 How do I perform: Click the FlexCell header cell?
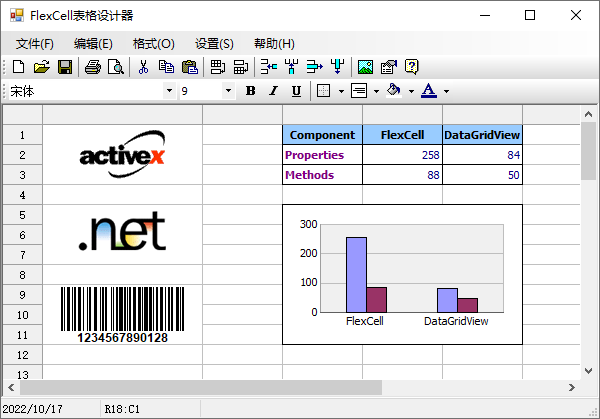(x=403, y=135)
